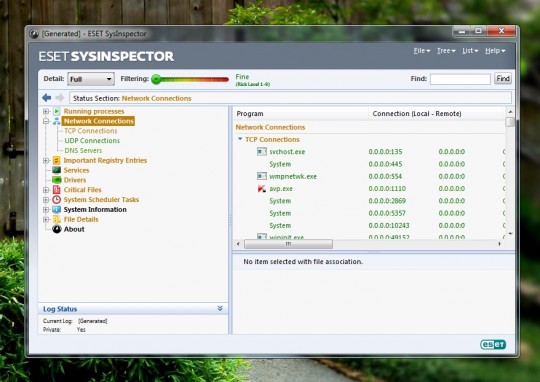Click the Kaspersky avp.exe icon
This screenshot has height=382, width=540.
point(262,189)
